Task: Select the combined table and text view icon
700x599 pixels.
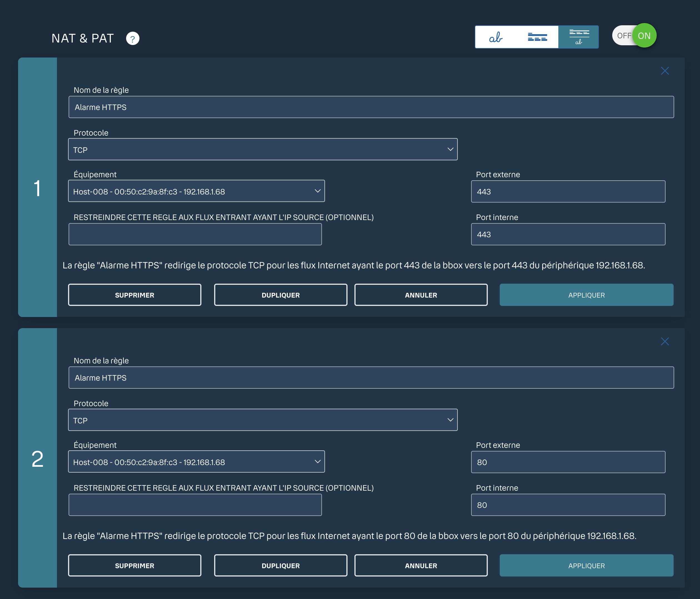Action: tap(579, 37)
